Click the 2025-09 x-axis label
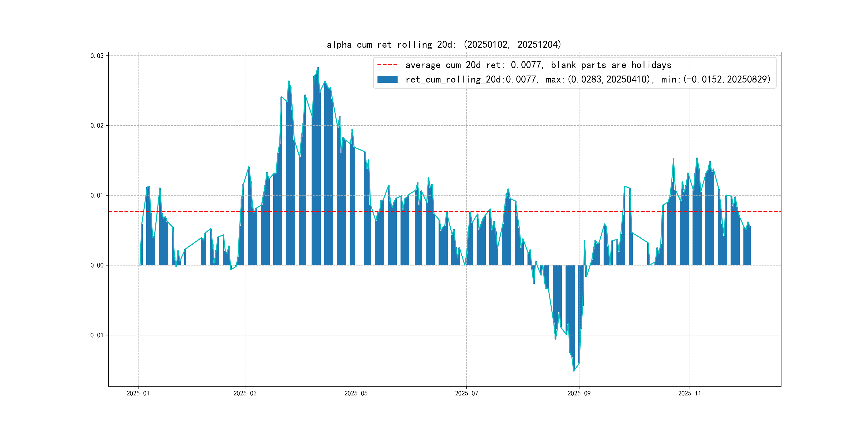The height and width of the screenshot is (434, 868). (x=579, y=393)
